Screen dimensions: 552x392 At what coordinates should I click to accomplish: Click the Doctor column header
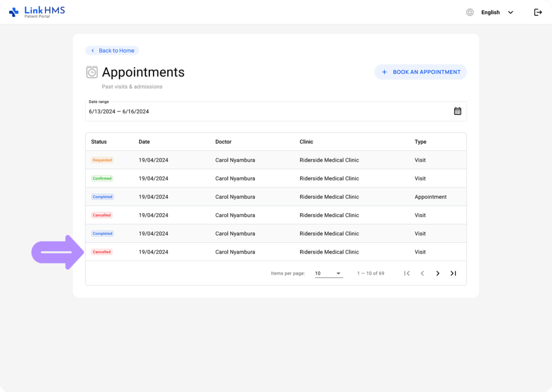pos(223,142)
